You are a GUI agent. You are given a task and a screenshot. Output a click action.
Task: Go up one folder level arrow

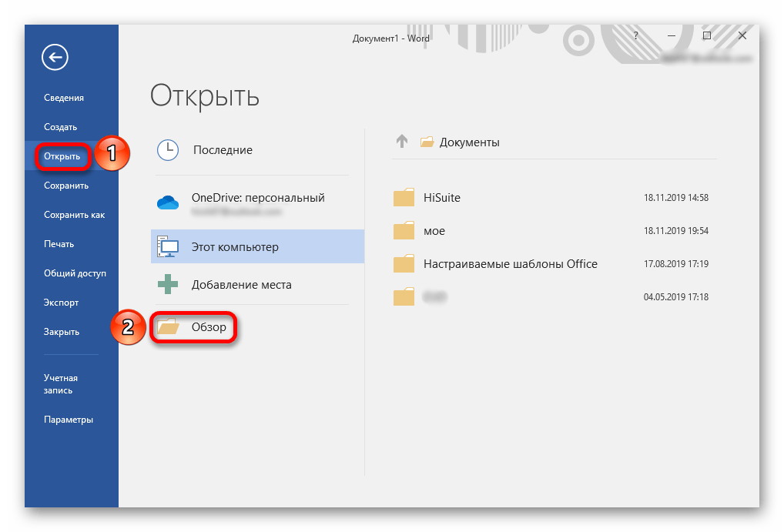pyautogui.click(x=401, y=142)
